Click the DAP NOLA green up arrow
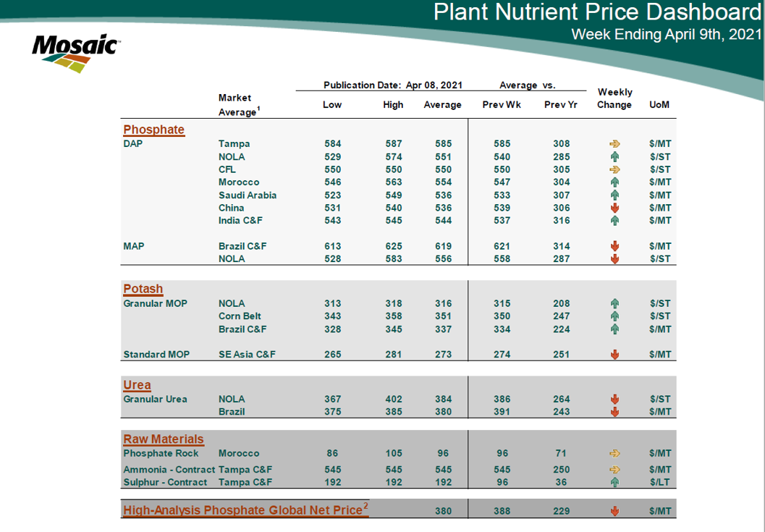The height and width of the screenshot is (532, 765). [x=614, y=156]
